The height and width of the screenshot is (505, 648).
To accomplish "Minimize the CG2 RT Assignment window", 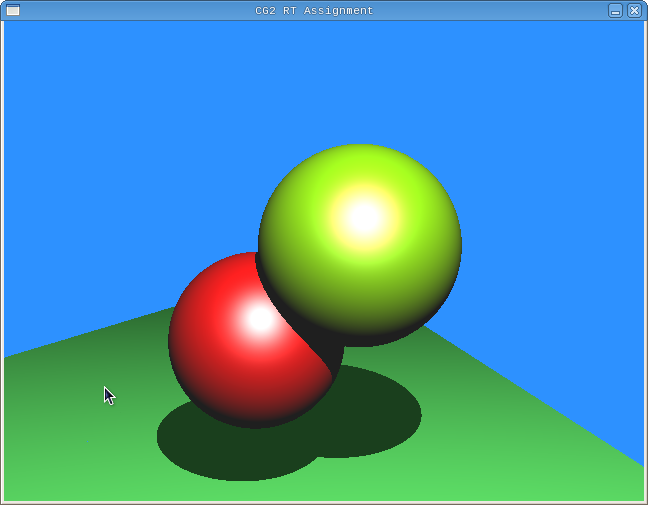I will [615, 10].
